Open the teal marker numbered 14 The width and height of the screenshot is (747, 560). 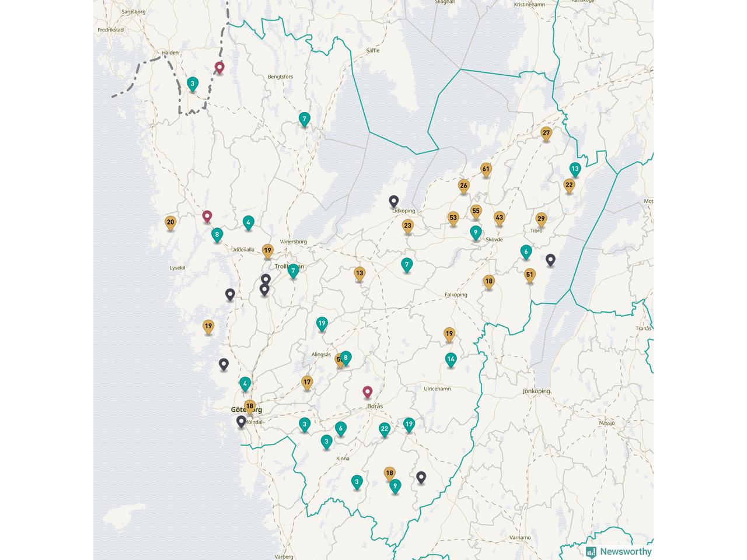click(451, 359)
